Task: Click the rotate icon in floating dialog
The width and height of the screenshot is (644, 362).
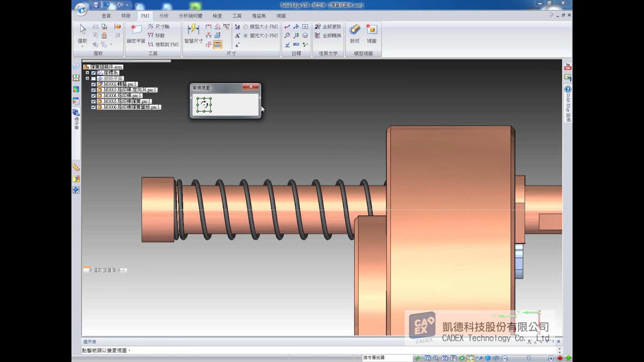Action: [x=204, y=105]
